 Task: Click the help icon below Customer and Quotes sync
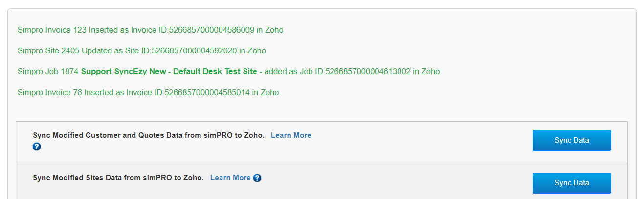(37, 147)
